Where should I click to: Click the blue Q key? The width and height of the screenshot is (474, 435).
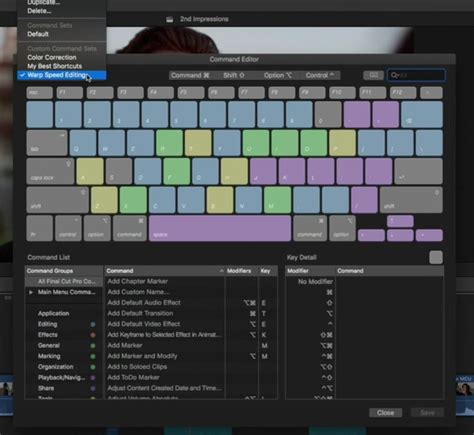(x=83, y=143)
